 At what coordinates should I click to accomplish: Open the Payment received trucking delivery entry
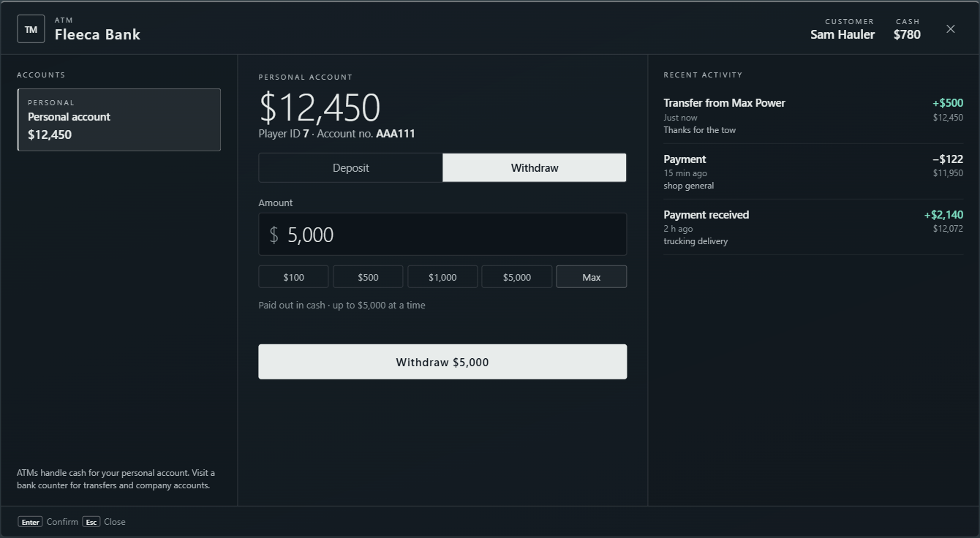813,227
